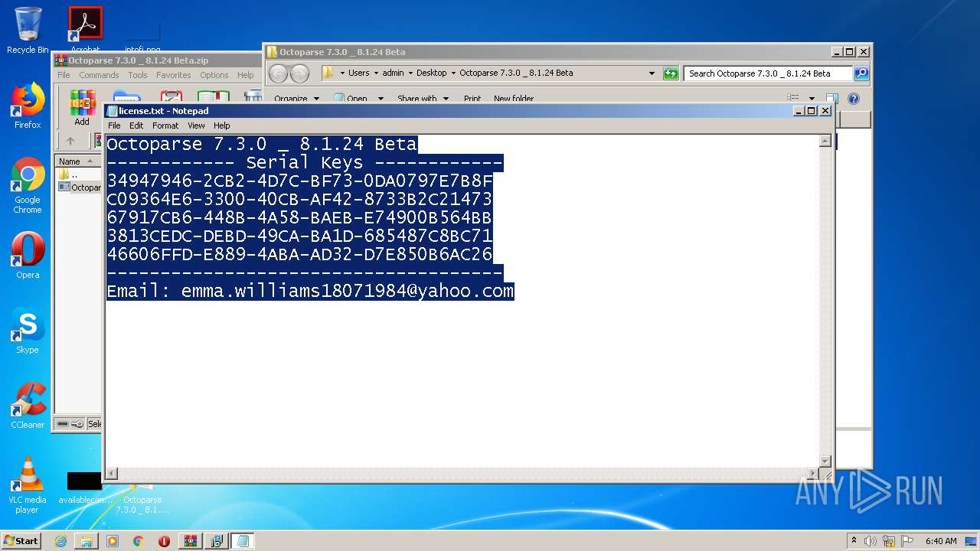Open Notepad View menu
The height and width of the screenshot is (551, 980).
(x=197, y=126)
